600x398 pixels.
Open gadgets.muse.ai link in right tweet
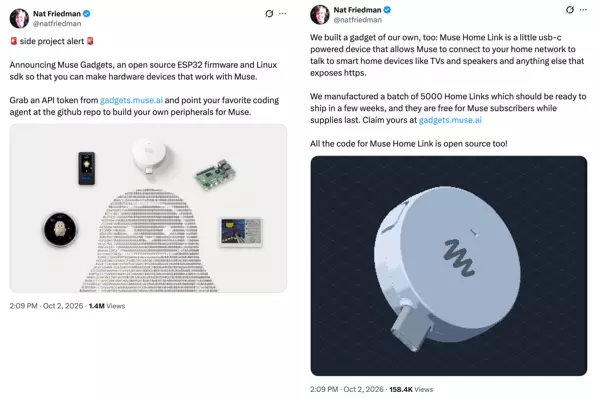coord(450,120)
